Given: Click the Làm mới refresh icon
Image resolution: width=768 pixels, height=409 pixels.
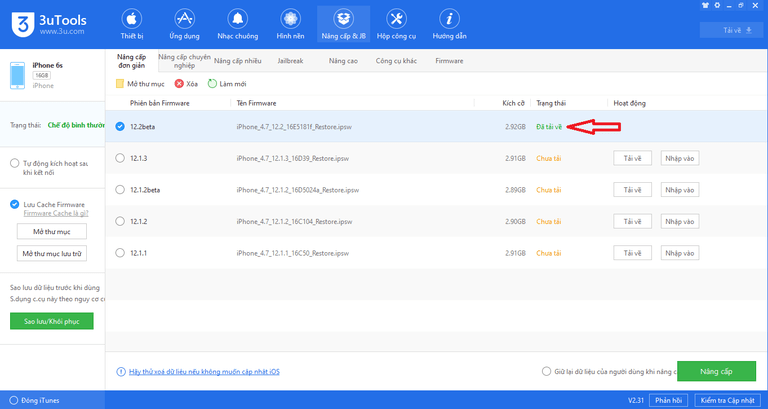Looking at the screenshot, I should [212, 83].
